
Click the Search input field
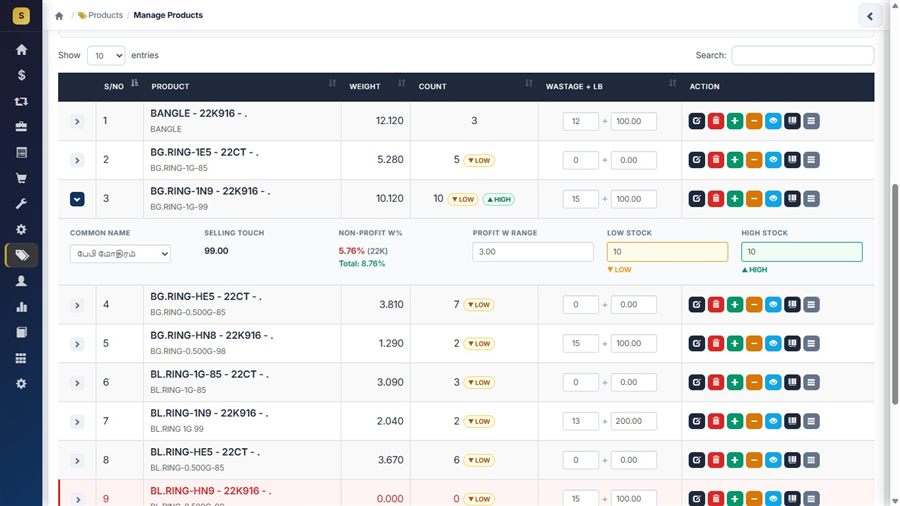tap(802, 56)
